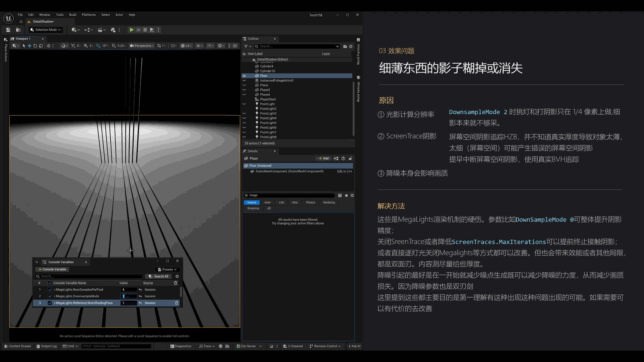Click the lock icon in the Details panel
Image resolution: width=644 pixels, height=362 pixels.
click(351, 158)
